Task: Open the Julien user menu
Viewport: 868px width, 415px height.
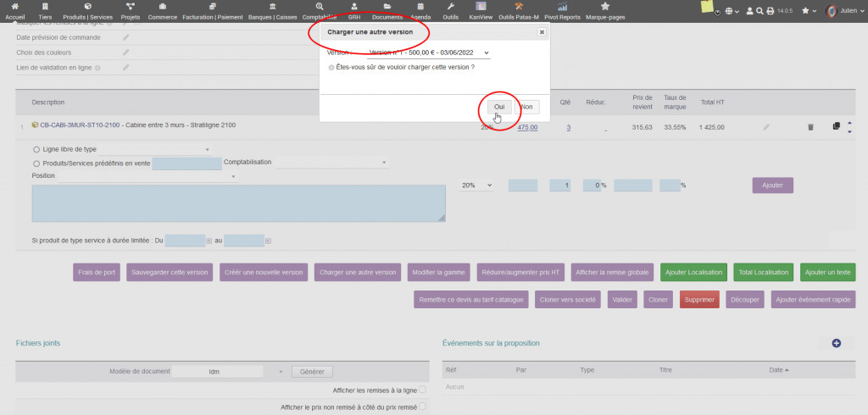Action: pos(843,11)
